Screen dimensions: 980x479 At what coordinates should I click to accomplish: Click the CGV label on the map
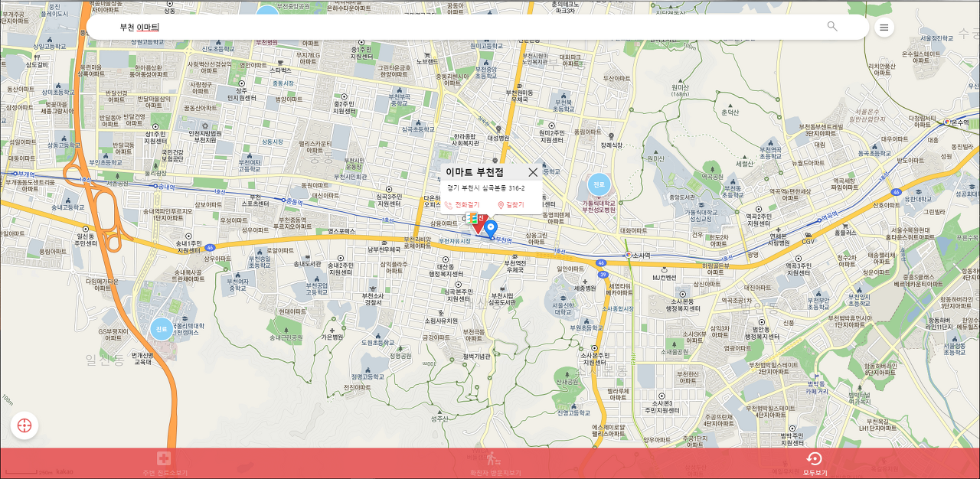808,242
